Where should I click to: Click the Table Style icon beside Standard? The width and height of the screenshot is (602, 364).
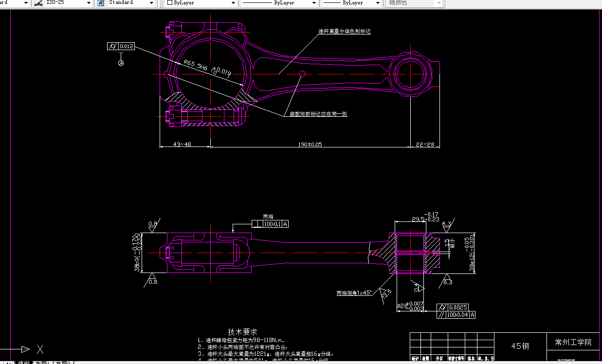[100, 3]
